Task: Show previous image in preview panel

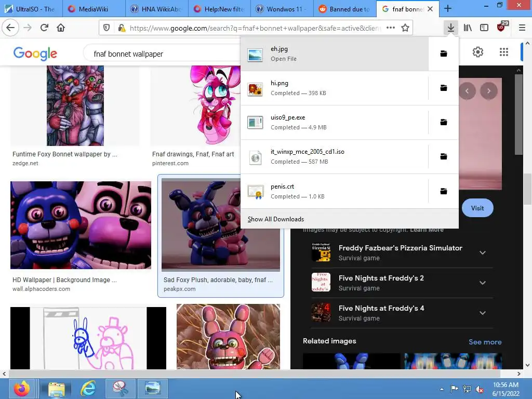Action: tap(467, 91)
